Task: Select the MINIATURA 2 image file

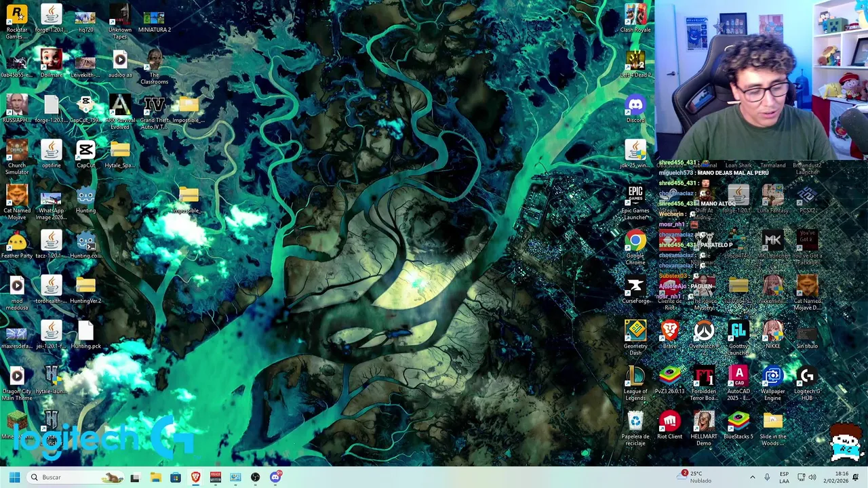Action: point(154,19)
